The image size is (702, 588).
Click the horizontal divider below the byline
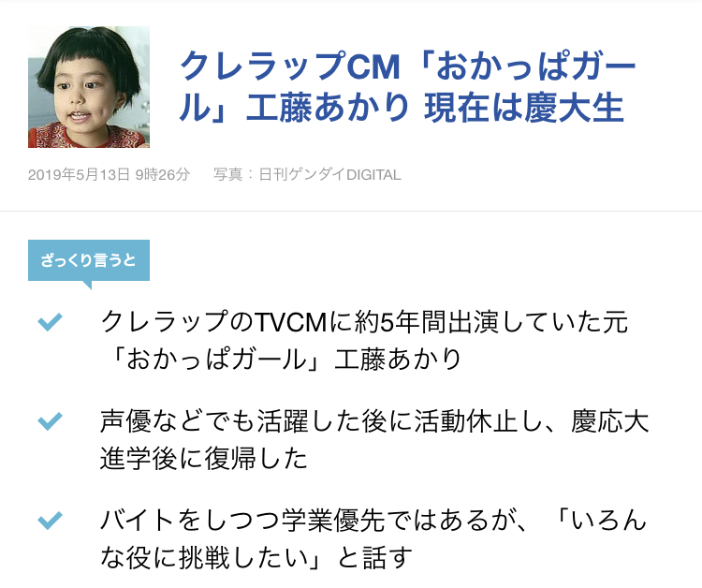tap(351, 211)
